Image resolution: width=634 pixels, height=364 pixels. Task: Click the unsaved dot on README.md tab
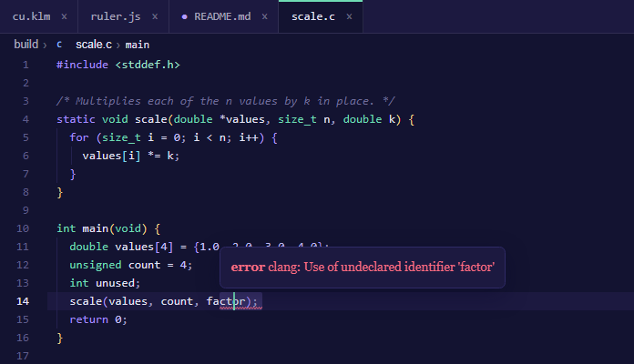click(184, 17)
